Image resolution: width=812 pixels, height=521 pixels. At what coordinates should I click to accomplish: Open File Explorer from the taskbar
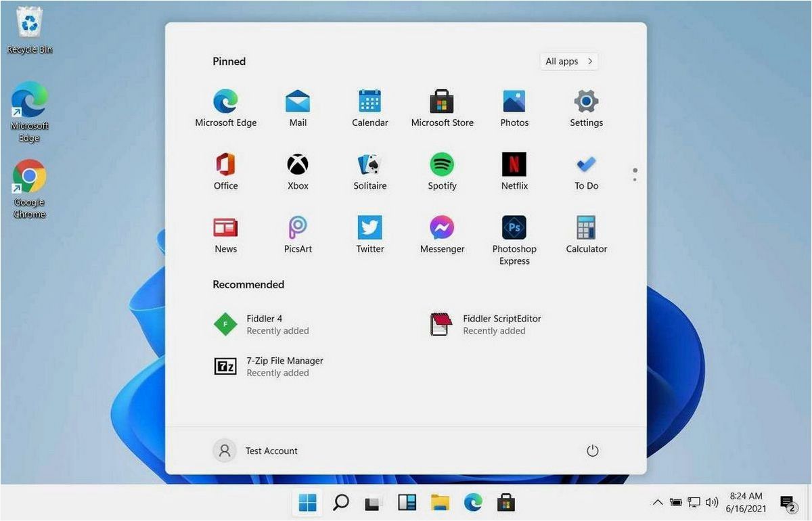coord(440,502)
